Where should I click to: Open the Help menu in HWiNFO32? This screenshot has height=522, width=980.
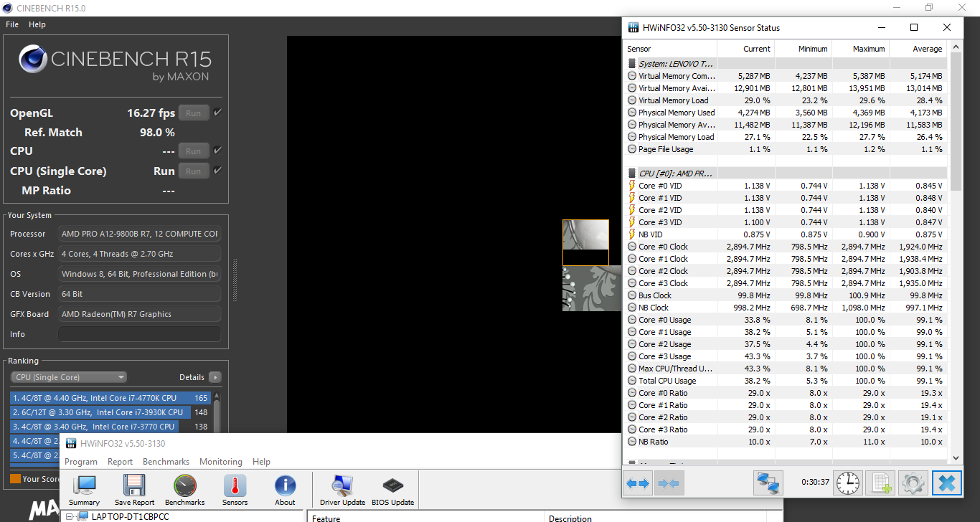click(262, 462)
